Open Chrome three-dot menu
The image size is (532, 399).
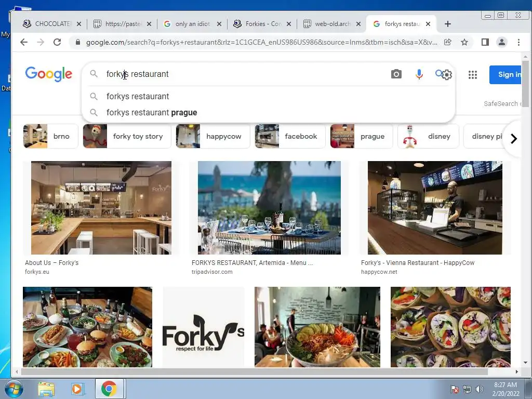coord(518,42)
